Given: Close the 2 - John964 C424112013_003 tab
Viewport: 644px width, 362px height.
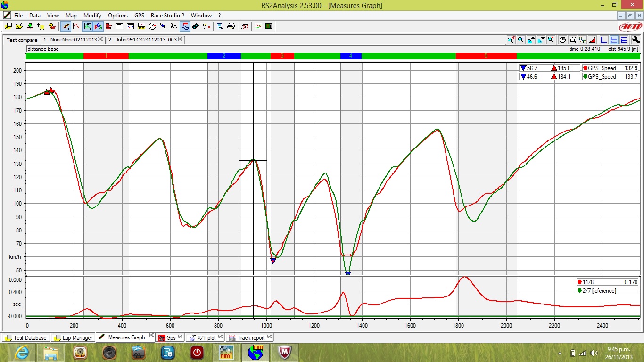Looking at the screenshot, I should [181, 40].
